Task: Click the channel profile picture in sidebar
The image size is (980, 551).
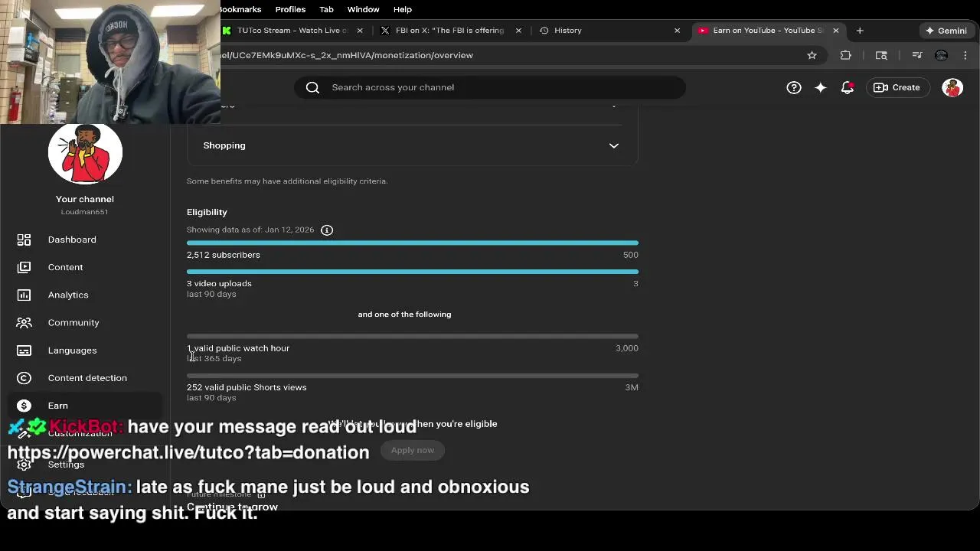Action: point(85,153)
